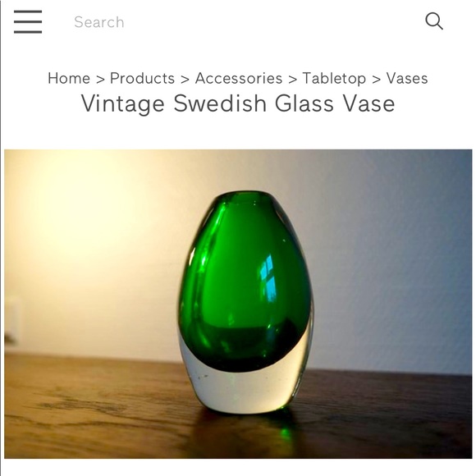Open the Vases category breadcrumb
The height and width of the screenshot is (476, 476).
point(407,78)
